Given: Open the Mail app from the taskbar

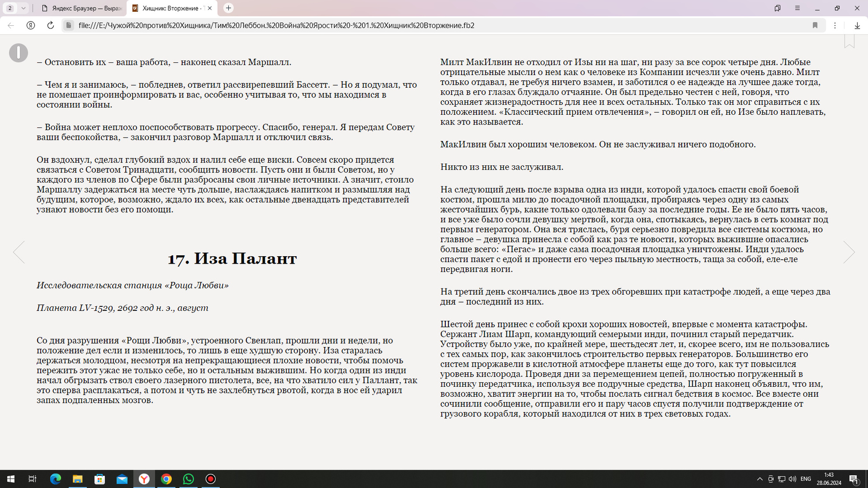Looking at the screenshot, I should click(122, 479).
